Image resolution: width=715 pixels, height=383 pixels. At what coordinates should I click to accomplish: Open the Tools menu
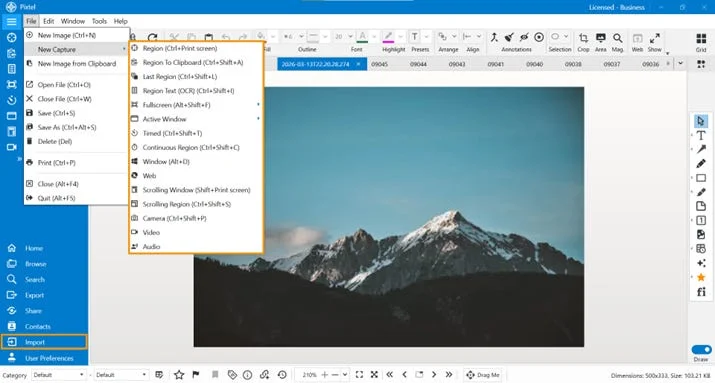coord(99,21)
